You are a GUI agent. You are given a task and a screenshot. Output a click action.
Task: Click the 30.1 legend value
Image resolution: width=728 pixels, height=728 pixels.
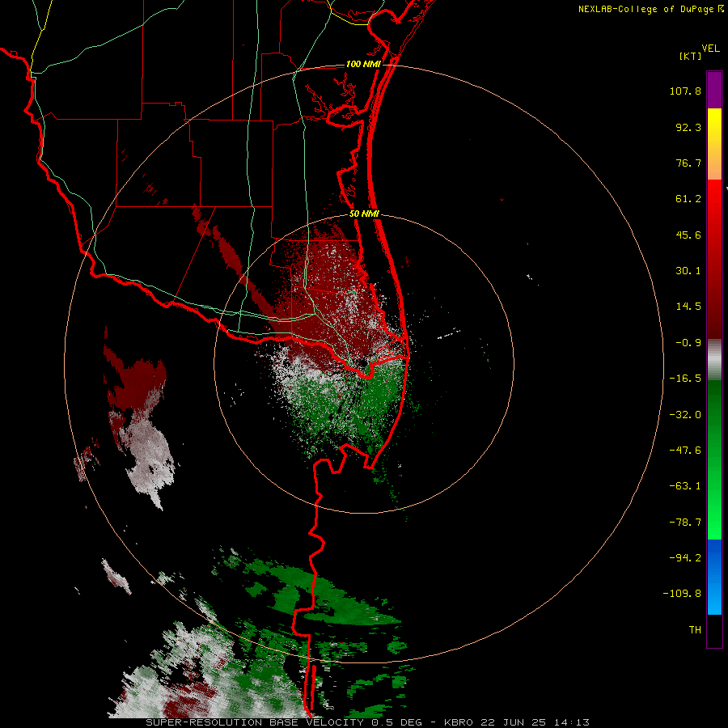pyautogui.click(x=688, y=271)
